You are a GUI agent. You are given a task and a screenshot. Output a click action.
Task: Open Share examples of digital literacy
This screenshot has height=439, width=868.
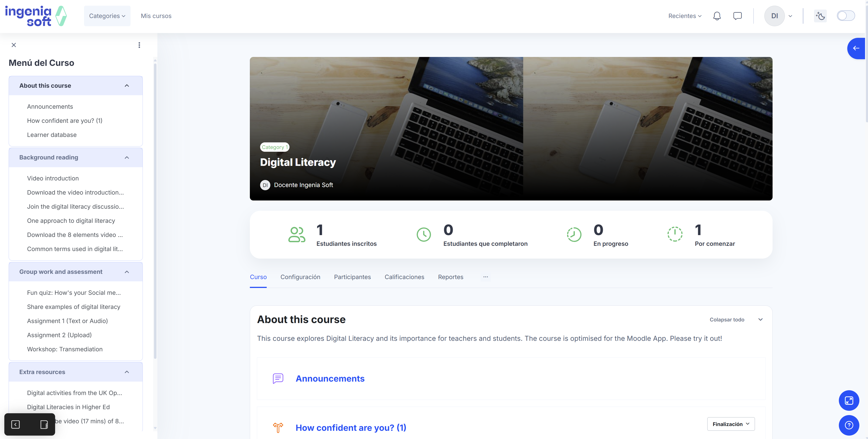pos(74,307)
